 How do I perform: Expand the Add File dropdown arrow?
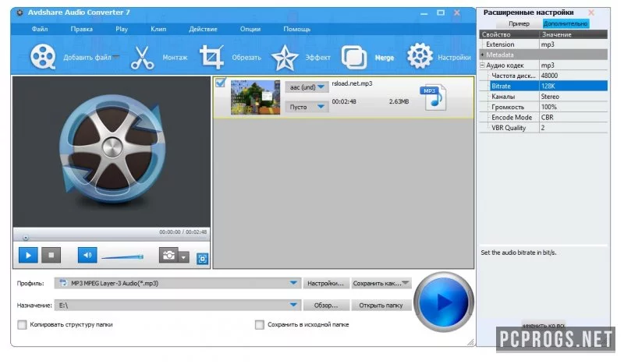pos(116,57)
